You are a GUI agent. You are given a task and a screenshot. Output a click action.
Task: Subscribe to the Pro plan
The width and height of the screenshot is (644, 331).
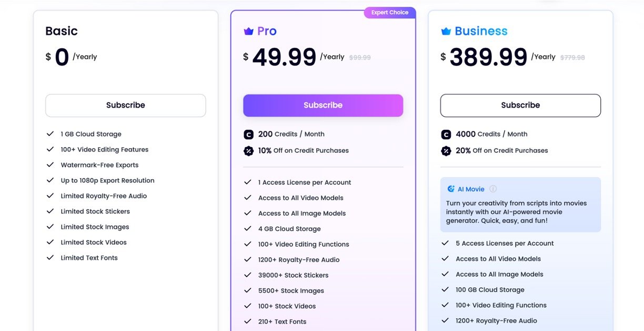tap(323, 105)
